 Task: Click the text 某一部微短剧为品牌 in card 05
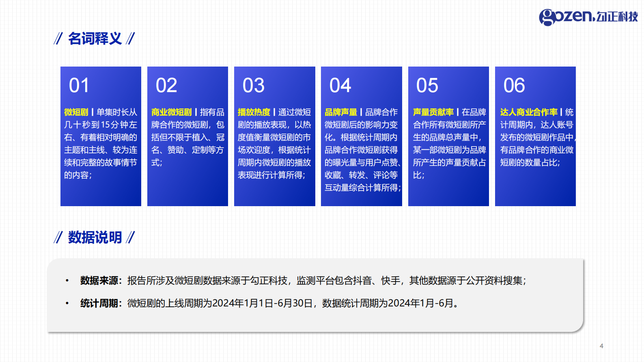450,150
